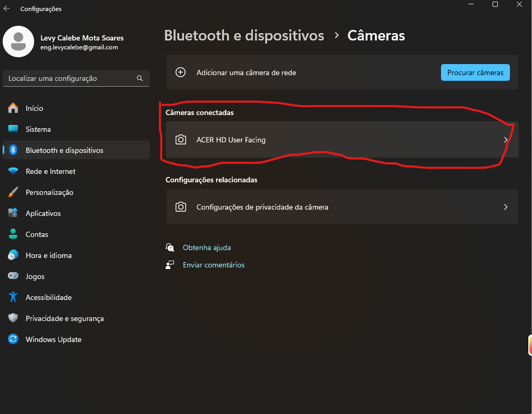Click the Início home icon
Image resolution: width=532 pixels, height=414 pixels.
pos(13,108)
